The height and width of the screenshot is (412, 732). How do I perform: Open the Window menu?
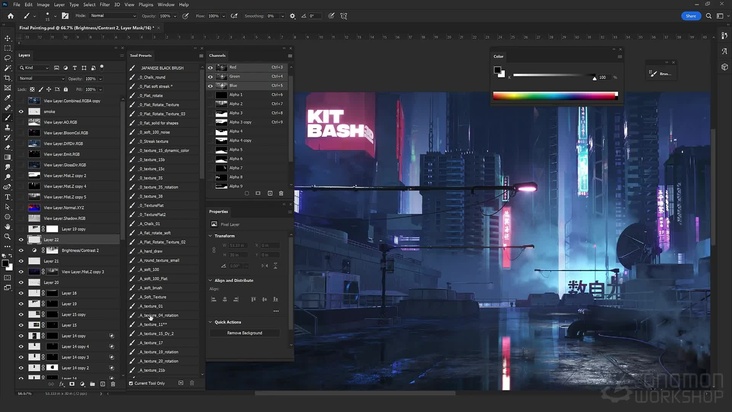pyautogui.click(x=166, y=5)
